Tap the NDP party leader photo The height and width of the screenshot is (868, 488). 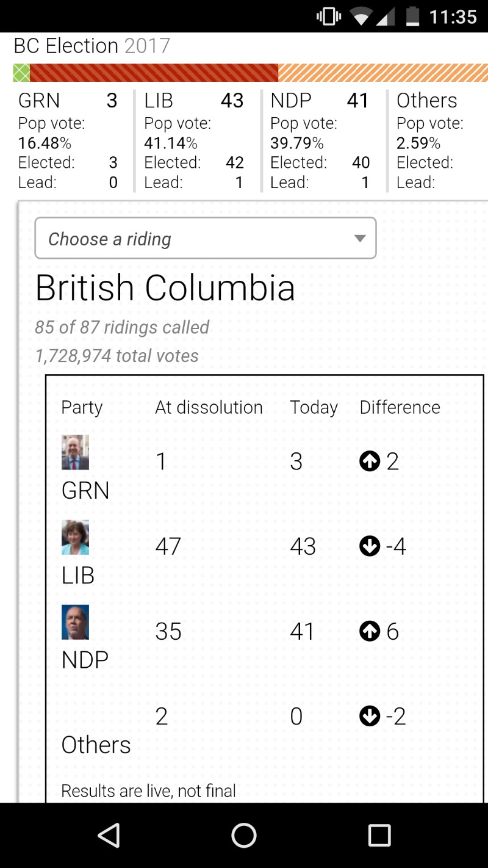pos(75,622)
